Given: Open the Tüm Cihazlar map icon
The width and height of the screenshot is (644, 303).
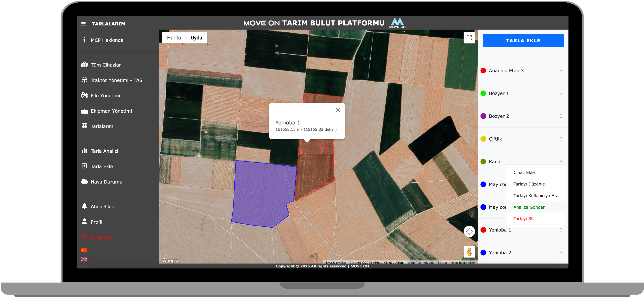Looking at the screenshot, I should 84,65.
